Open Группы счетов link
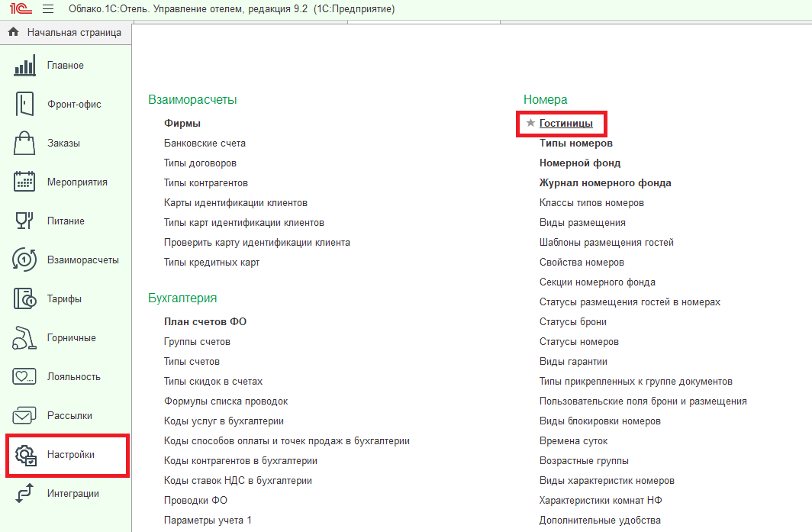The width and height of the screenshot is (812, 532). coord(197,342)
